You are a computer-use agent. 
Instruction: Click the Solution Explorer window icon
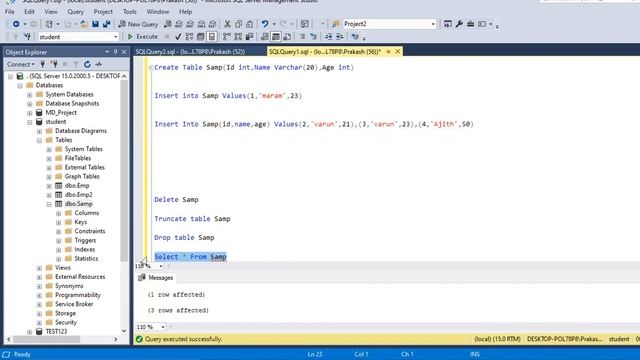(x=448, y=24)
